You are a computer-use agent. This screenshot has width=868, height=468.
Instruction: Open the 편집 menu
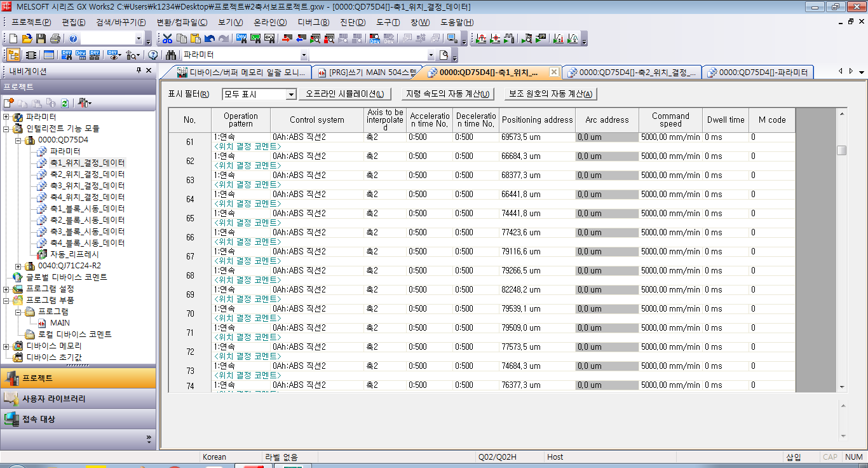(74, 22)
